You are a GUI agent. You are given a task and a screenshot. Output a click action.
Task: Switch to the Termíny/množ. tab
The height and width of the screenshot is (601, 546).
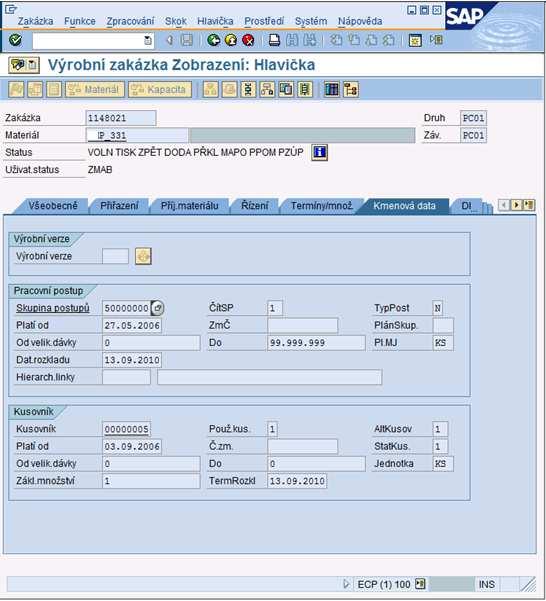321,206
